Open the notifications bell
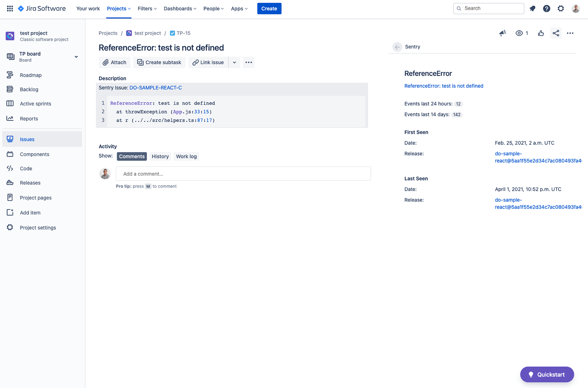Screen dimensions: 588x388 [532, 8]
